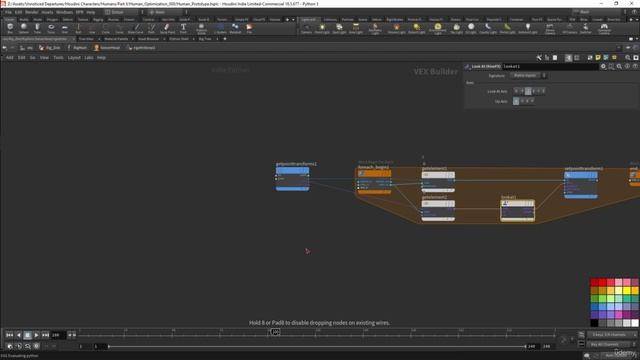Add an Environment Light from the shelf

click(x=438, y=28)
